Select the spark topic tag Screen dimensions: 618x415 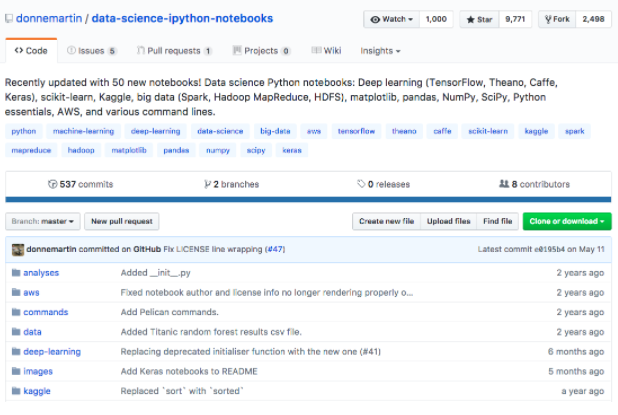pyautogui.click(x=575, y=131)
